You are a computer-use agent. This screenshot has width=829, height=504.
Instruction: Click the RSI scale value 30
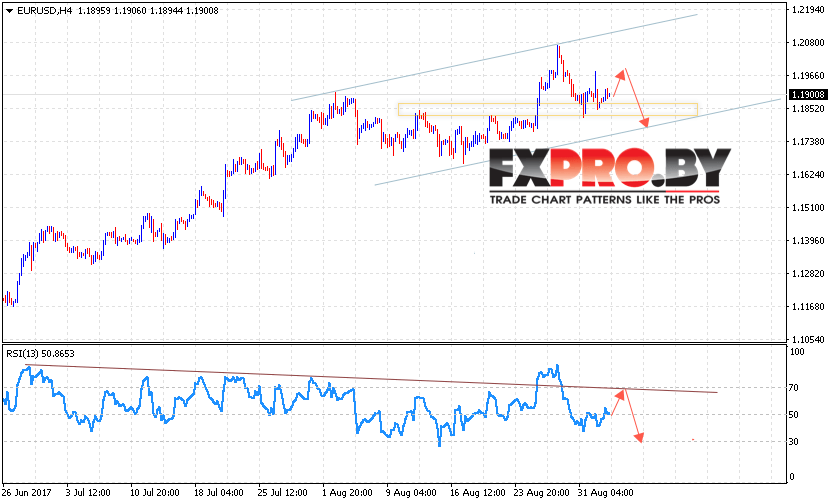(x=793, y=442)
